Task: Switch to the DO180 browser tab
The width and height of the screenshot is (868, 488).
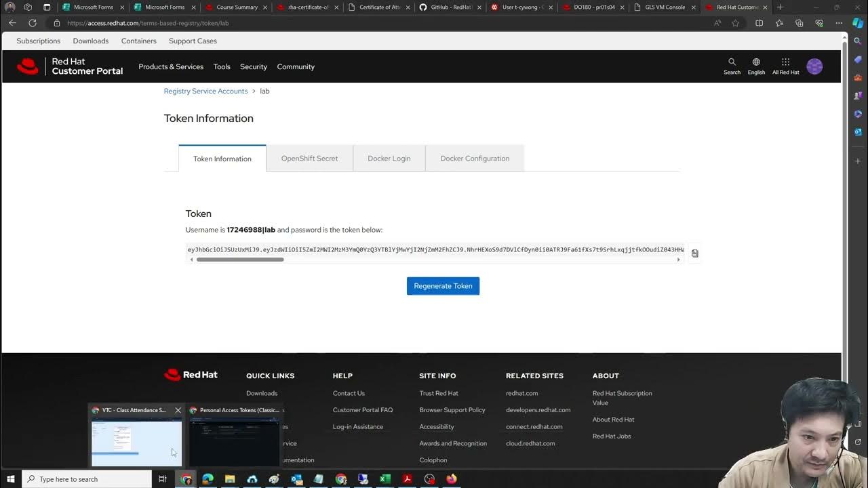Action: tap(594, 7)
